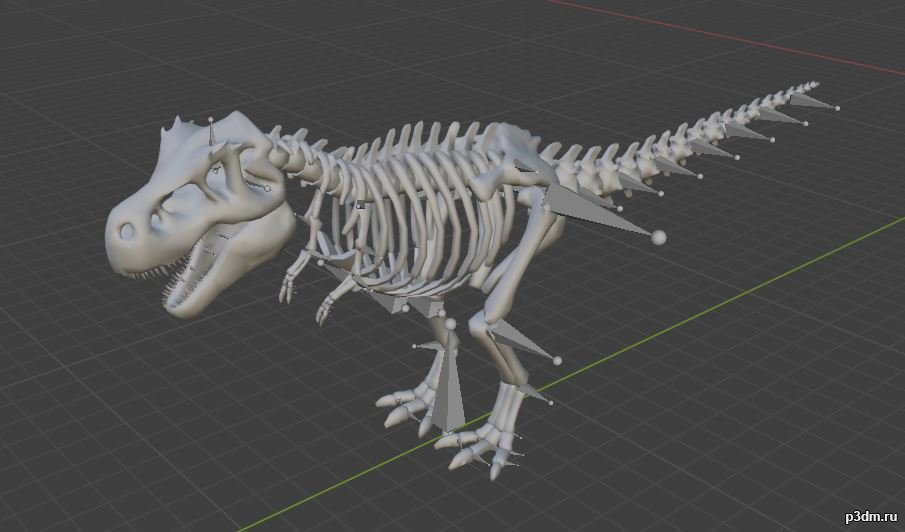Select the head bone atop the skull
The image size is (905, 532).
pos(212,134)
